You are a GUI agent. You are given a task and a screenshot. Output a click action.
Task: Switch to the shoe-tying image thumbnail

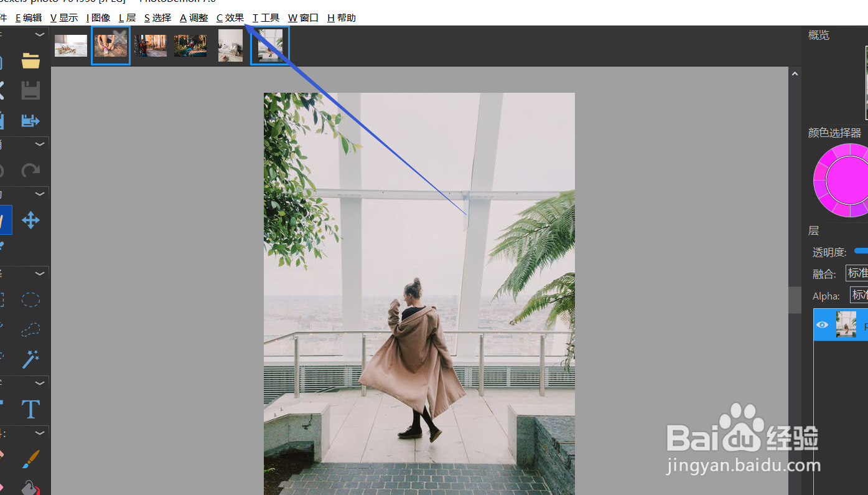[x=111, y=45]
